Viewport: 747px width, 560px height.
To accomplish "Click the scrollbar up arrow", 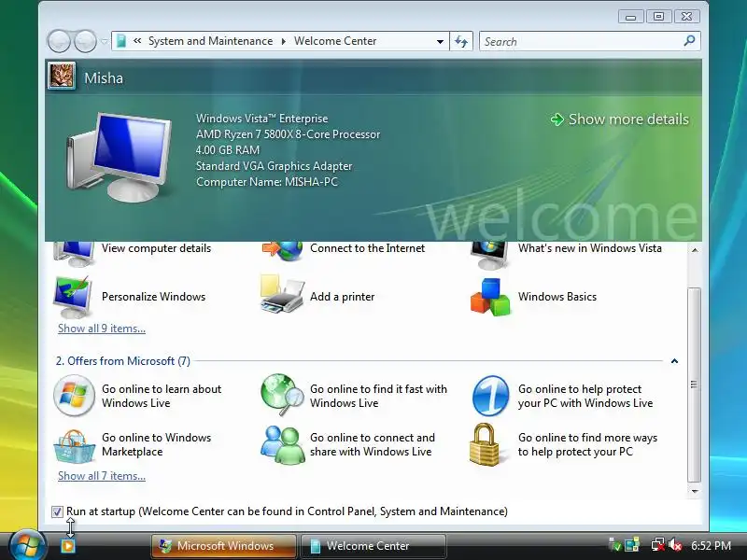I will point(695,250).
